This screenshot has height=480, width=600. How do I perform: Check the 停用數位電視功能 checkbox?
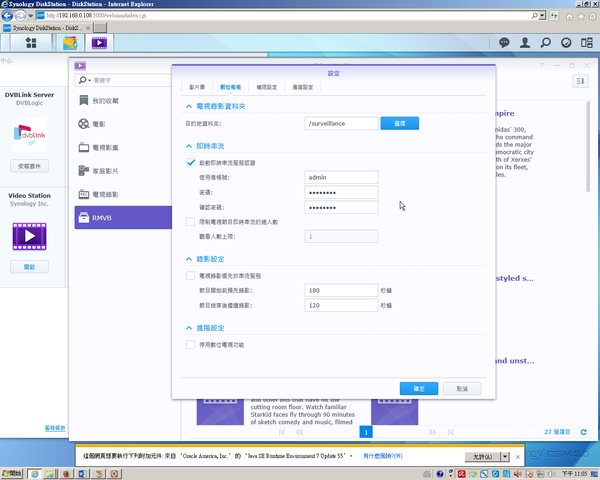191,344
